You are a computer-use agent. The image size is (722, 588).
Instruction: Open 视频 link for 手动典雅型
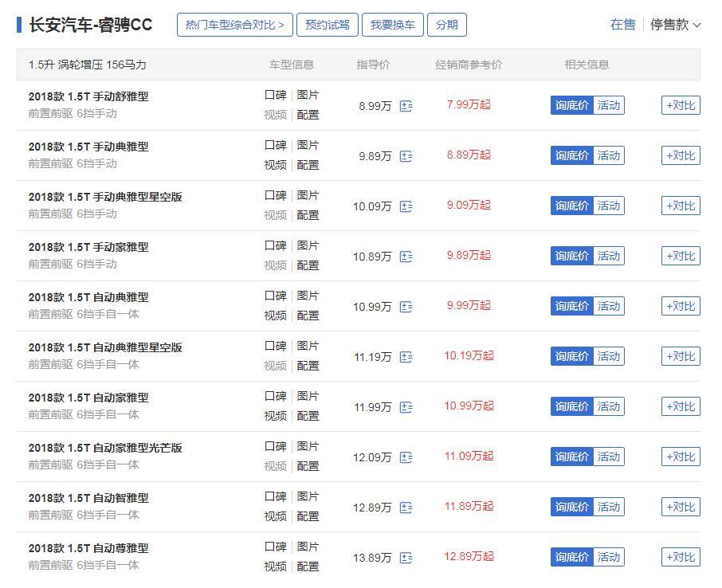point(276,165)
